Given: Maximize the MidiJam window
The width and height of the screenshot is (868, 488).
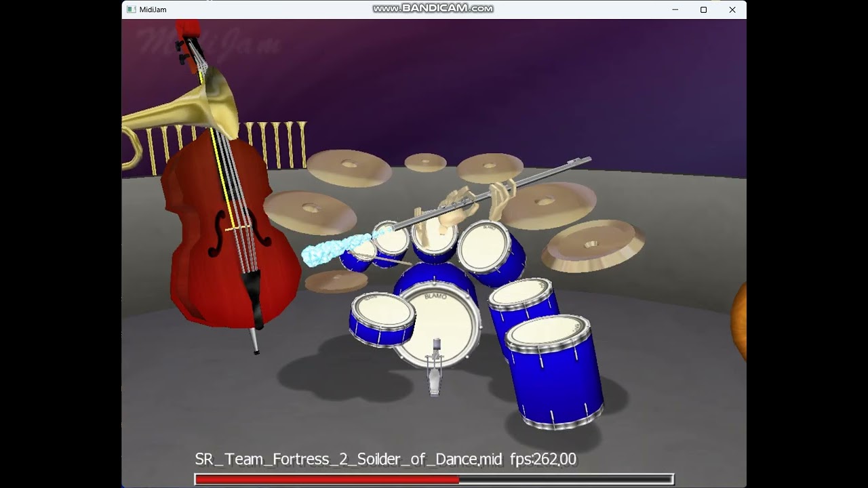Looking at the screenshot, I should point(704,9).
